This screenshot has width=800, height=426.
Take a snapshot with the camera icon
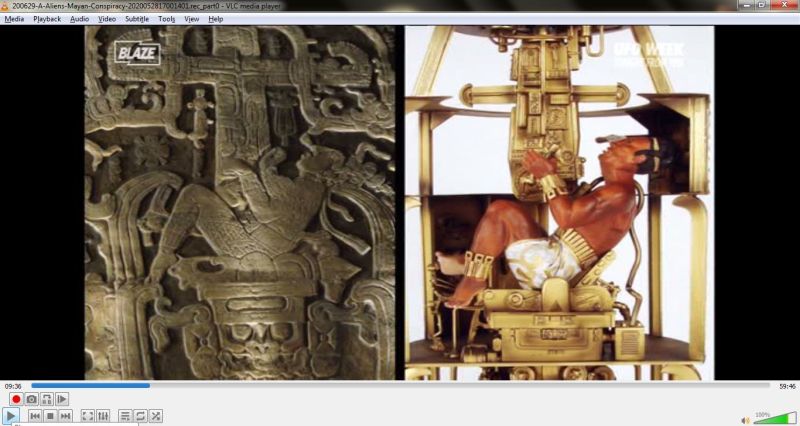(31, 399)
